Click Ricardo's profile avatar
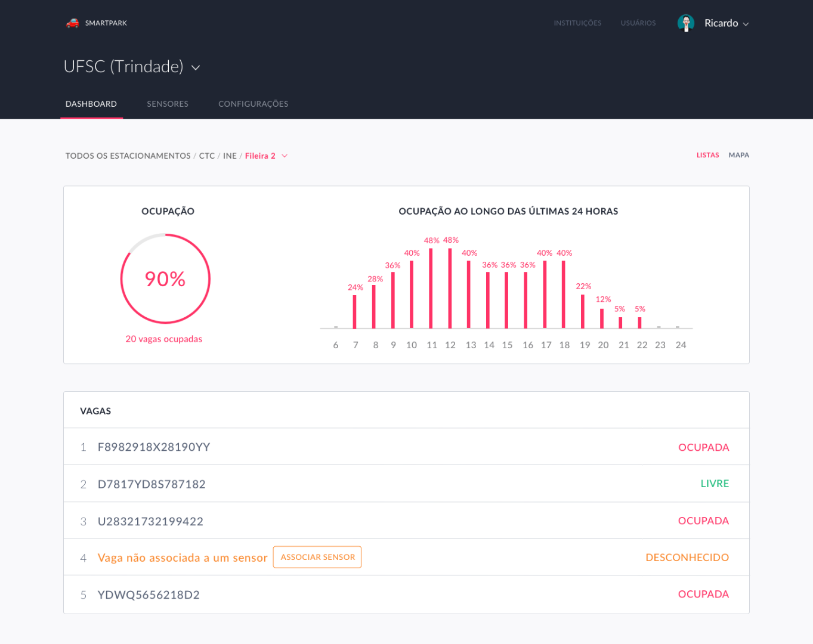The height and width of the screenshot is (644, 813). [x=685, y=23]
